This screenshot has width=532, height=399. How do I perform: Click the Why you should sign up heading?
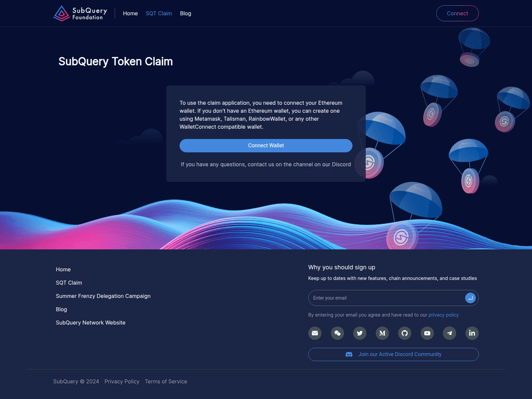tap(342, 267)
